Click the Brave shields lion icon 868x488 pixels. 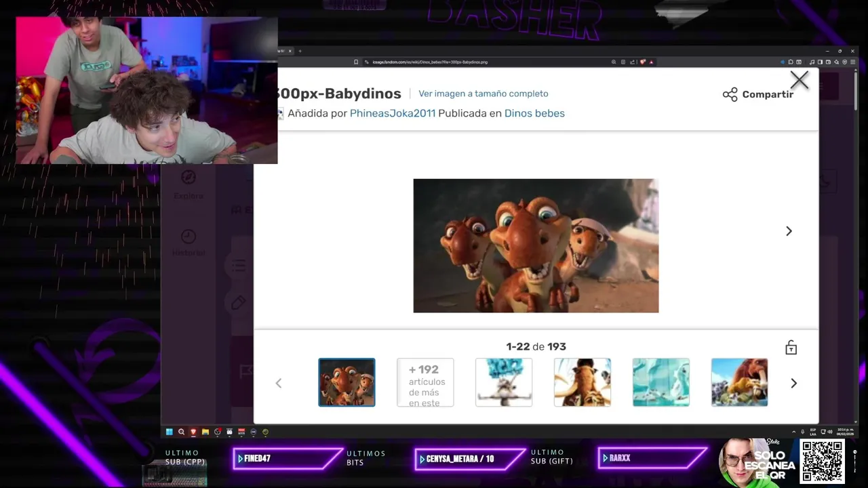643,62
